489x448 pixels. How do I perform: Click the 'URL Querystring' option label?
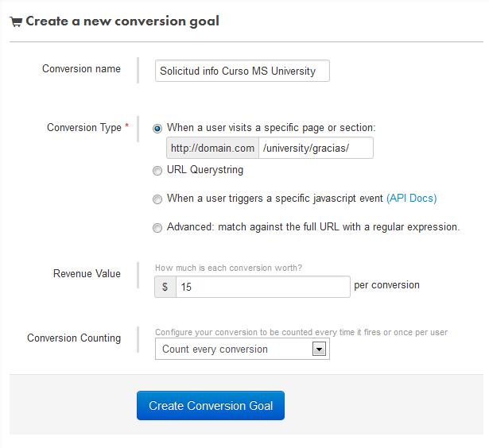point(205,170)
